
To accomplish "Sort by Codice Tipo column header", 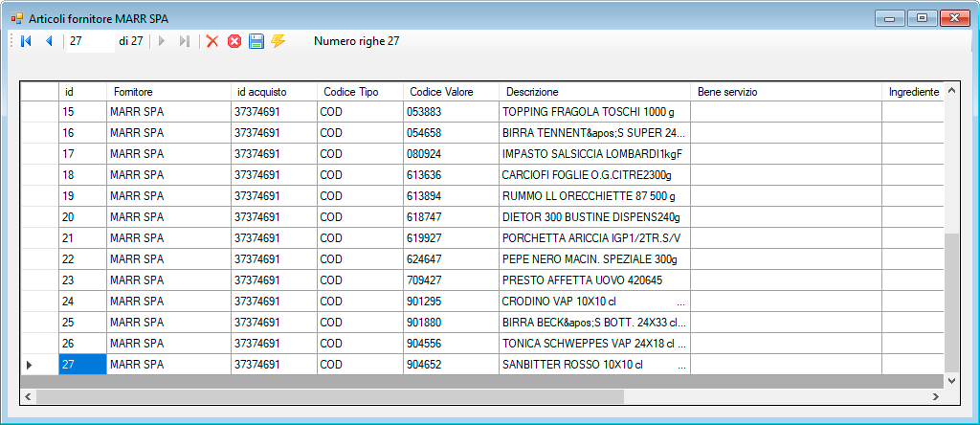I will 360,92.
